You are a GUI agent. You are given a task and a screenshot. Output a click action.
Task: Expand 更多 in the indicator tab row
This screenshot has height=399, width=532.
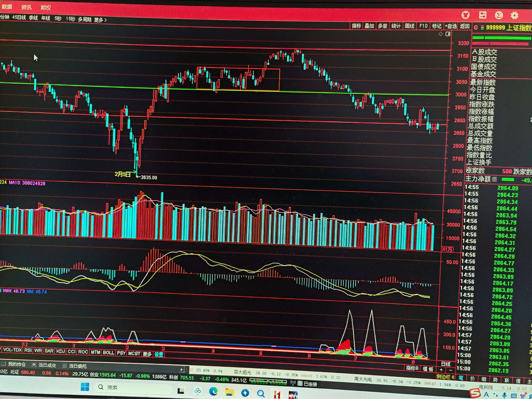tap(147, 354)
